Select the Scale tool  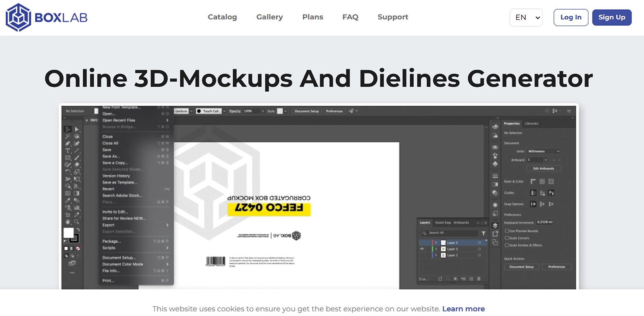76,172
